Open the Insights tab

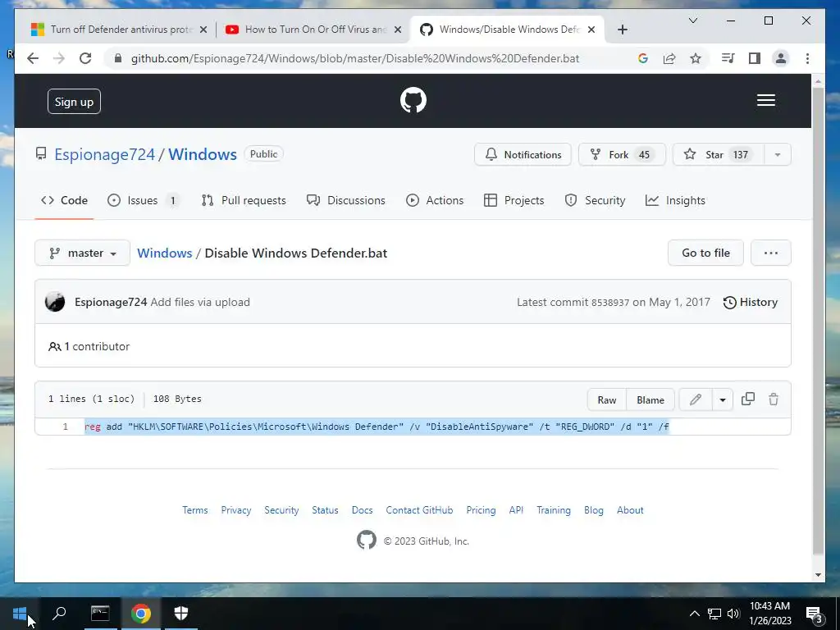click(676, 200)
